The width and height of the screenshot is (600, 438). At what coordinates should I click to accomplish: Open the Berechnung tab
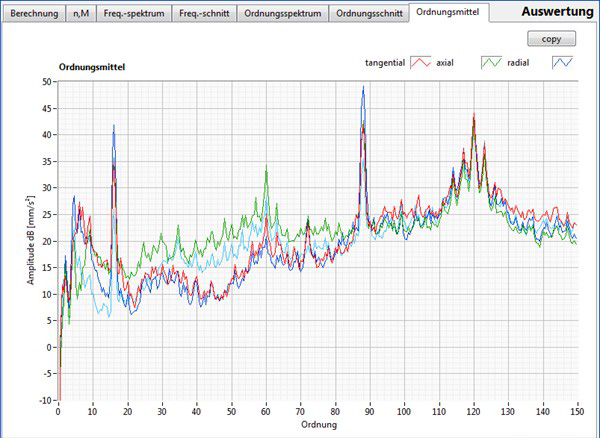(34, 14)
